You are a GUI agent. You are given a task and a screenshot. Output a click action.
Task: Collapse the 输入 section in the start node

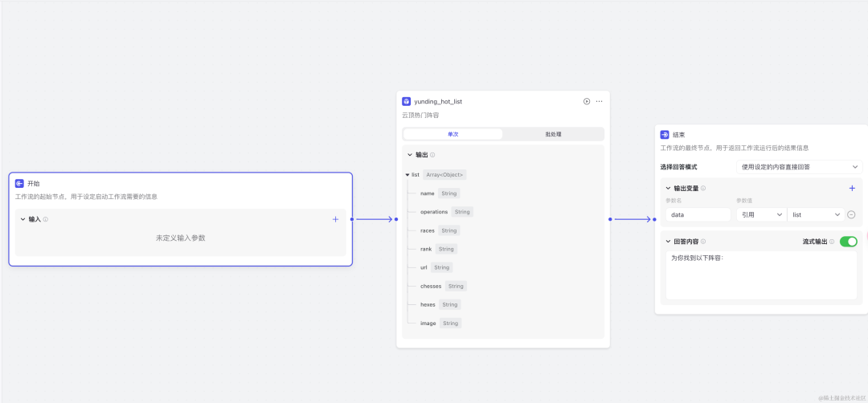click(23, 219)
